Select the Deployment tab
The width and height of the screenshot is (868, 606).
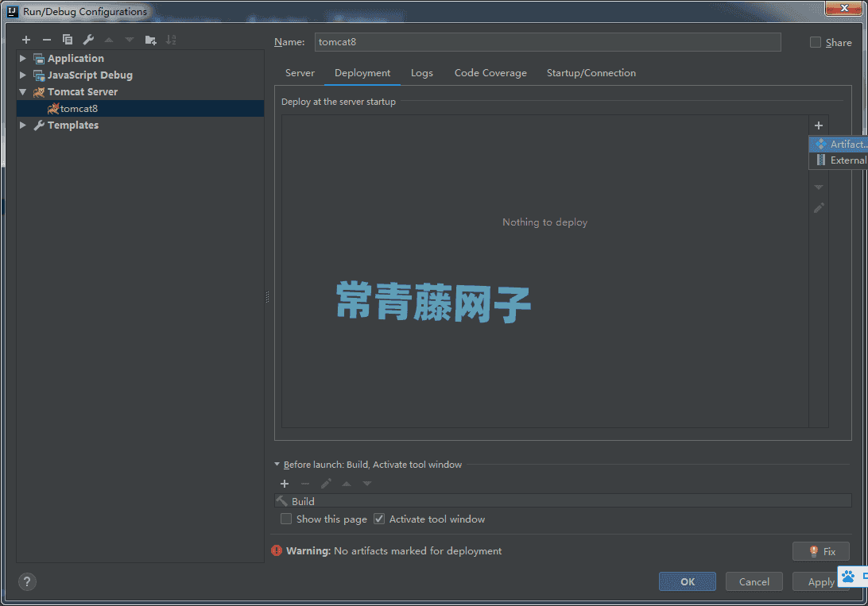[362, 73]
